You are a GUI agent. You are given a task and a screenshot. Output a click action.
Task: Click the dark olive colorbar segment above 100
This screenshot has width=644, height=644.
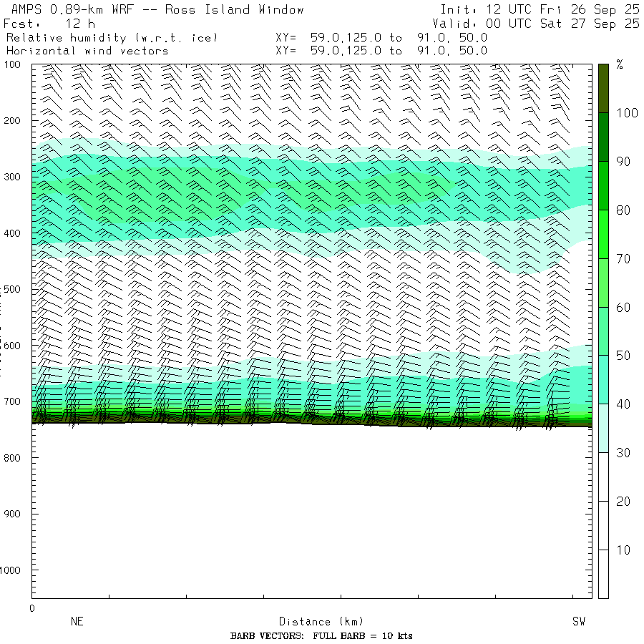603,88
